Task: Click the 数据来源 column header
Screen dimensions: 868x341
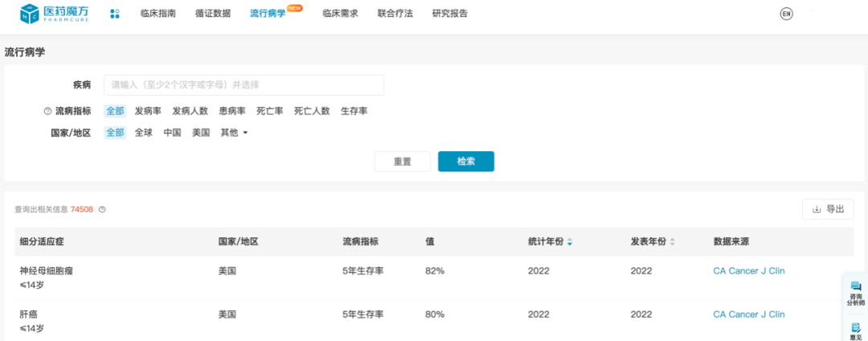Action: click(x=731, y=242)
